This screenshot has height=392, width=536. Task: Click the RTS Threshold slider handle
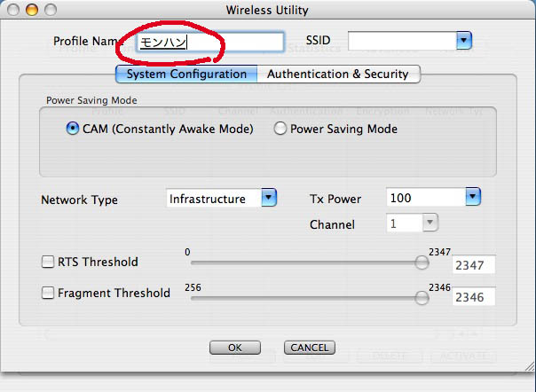point(422,263)
